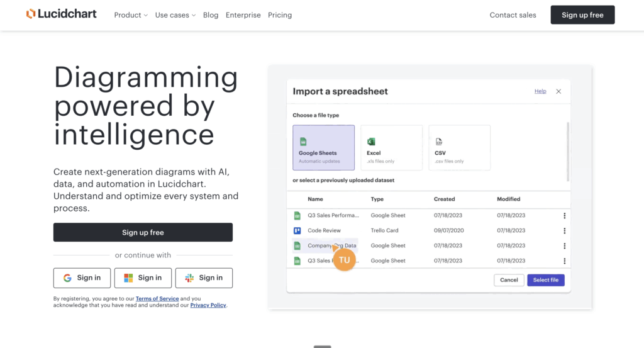
Task: Click the import dialog scrollbar
Action: click(568, 152)
